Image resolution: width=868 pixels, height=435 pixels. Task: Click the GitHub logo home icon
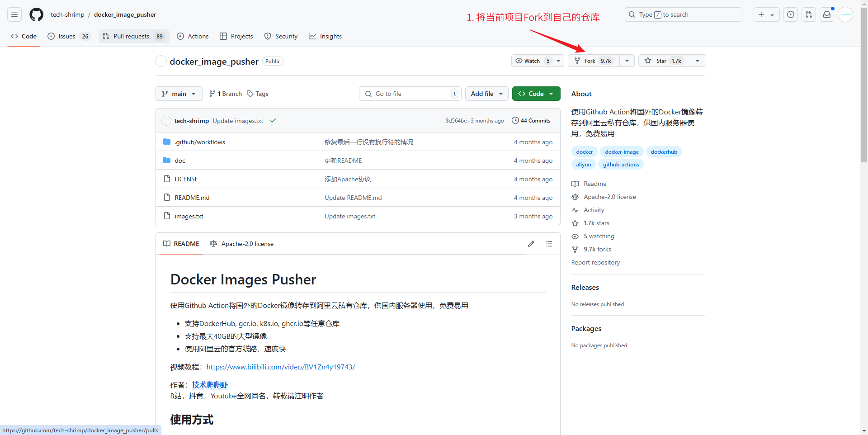[x=36, y=14]
